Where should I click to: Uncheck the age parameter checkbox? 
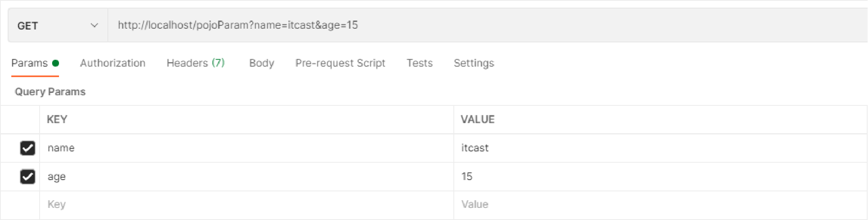(x=27, y=177)
